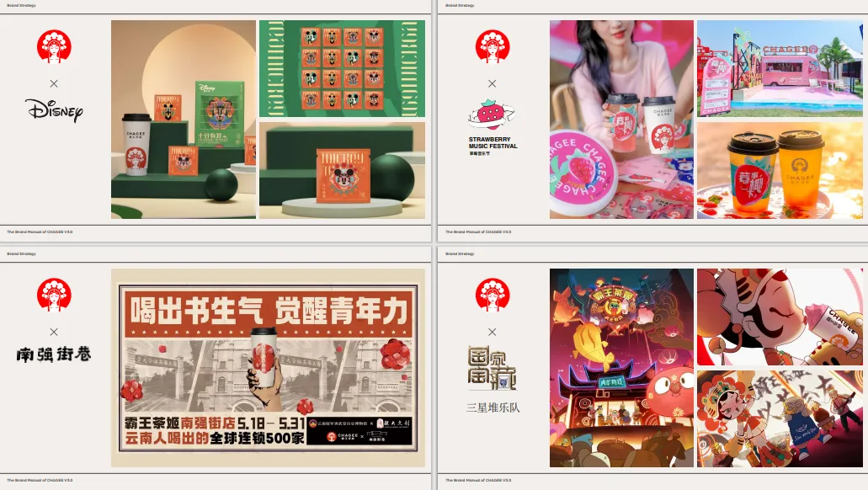Click the Brand Strategy header on 国家宝藏 slide

pos(460,253)
